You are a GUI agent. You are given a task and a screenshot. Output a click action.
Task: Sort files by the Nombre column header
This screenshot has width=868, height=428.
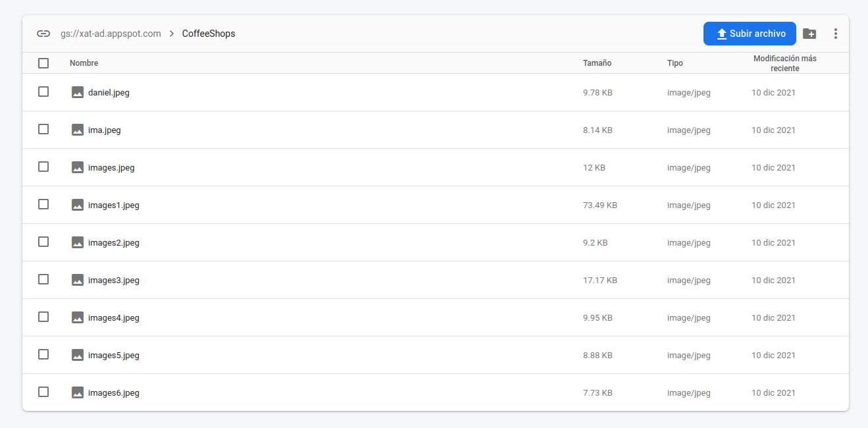(x=84, y=63)
